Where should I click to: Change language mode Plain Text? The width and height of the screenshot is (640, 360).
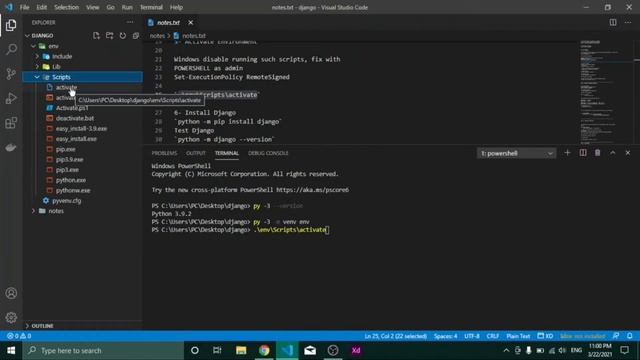tap(518, 336)
